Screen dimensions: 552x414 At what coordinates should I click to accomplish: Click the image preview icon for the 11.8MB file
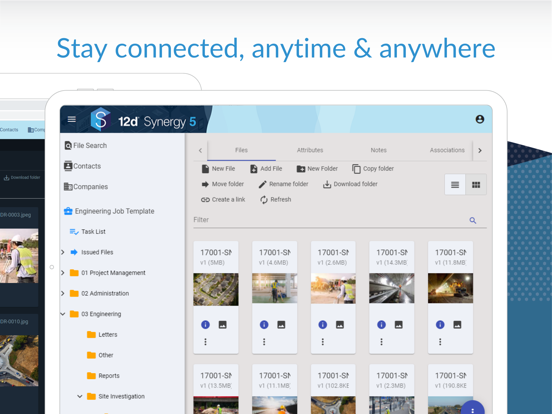(x=457, y=325)
